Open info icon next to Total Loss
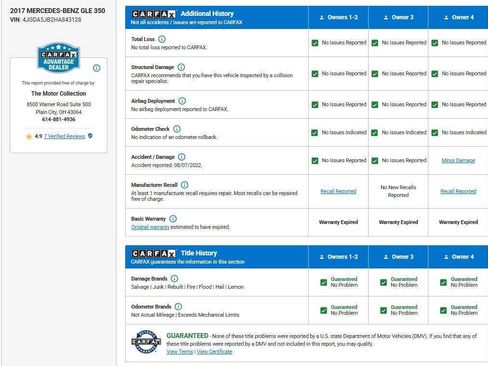 tap(162, 39)
